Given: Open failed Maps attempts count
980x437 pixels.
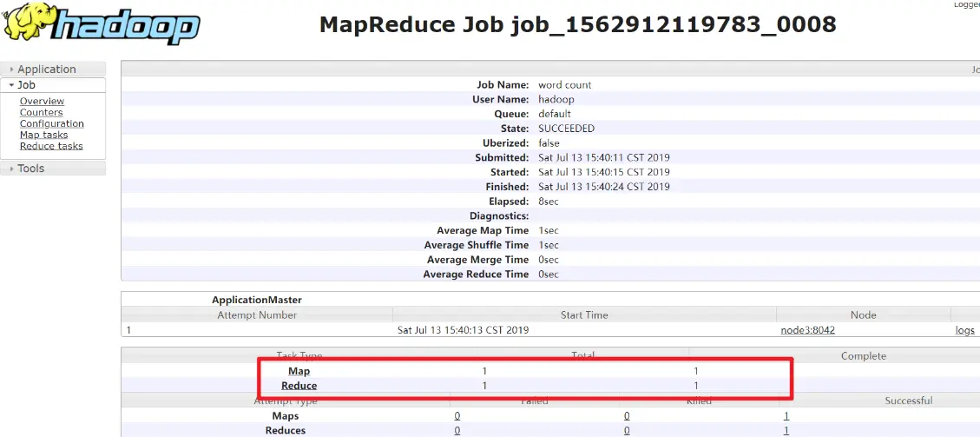Looking at the screenshot, I should point(457,416).
